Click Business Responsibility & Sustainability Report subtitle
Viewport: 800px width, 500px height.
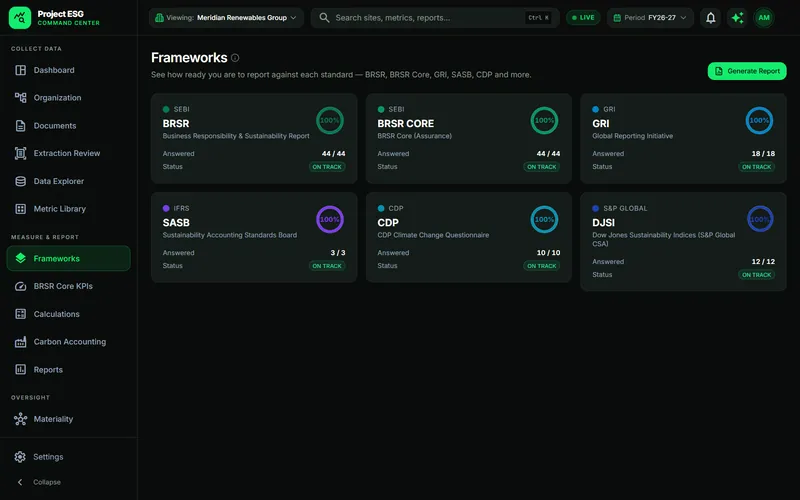pos(236,136)
